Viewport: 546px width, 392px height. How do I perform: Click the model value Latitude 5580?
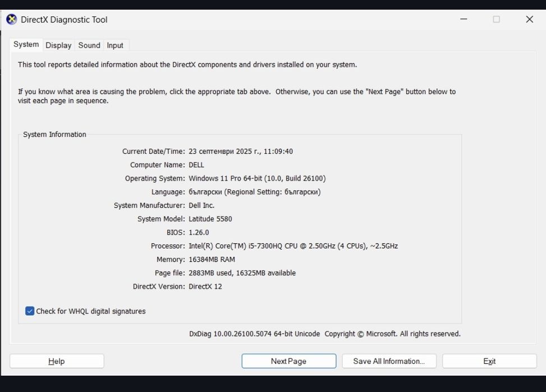click(x=210, y=219)
